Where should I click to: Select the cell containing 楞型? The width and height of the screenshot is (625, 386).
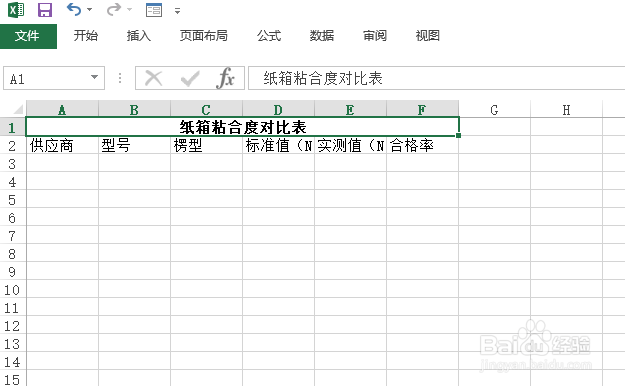point(206,146)
